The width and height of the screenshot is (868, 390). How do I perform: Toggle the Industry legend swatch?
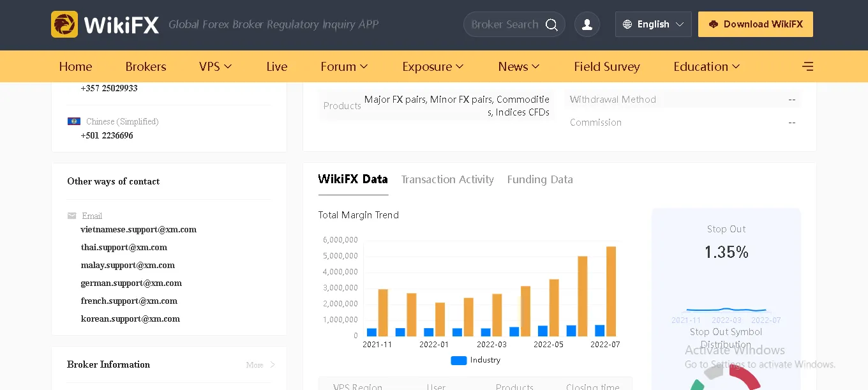click(x=459, y=360)
